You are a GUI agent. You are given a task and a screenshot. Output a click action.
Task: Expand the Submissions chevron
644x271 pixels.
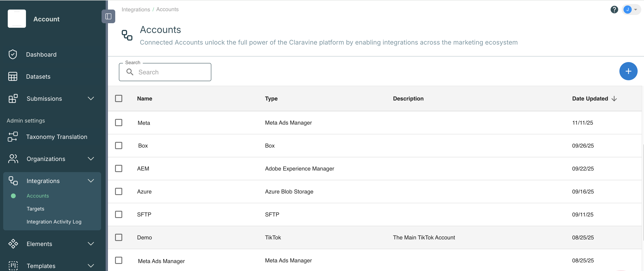tap(91, 99)
